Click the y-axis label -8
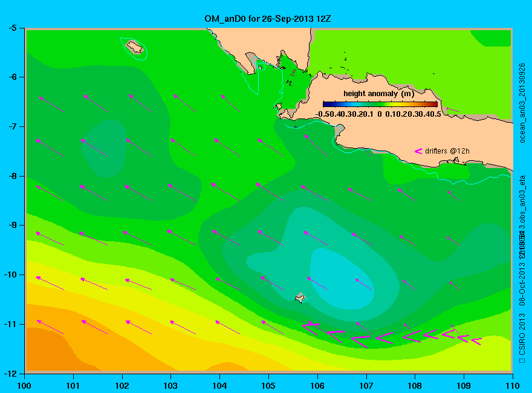 coord(12,176)
